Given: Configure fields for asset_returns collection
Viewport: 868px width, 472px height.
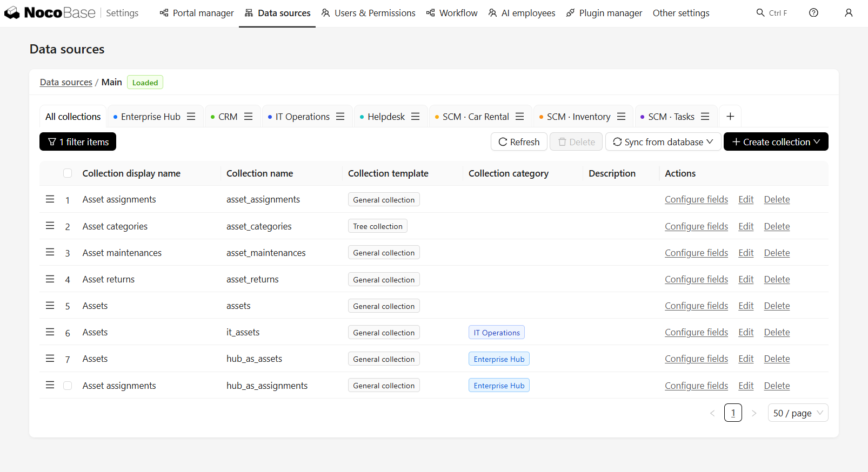Looking at the screenshot, I should click(x=696, y=279).
